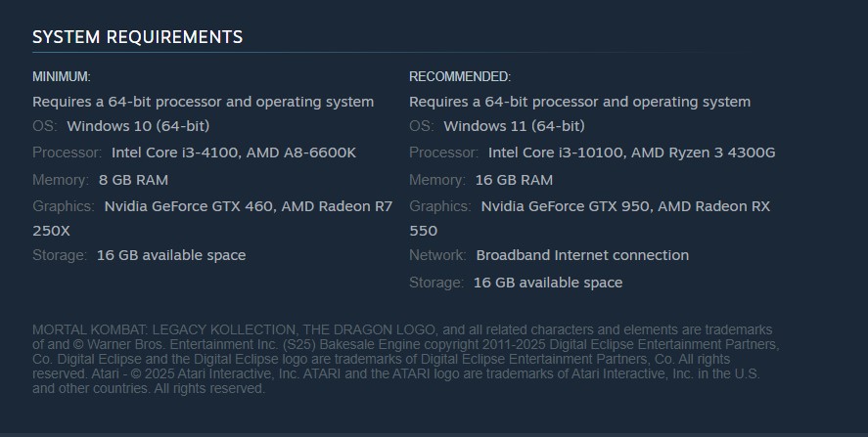
Task: Click the Network: label
Action: pos(437,255)
